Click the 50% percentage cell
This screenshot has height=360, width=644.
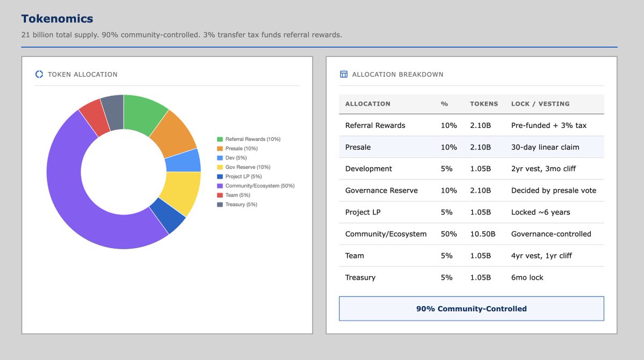tap(448, 234)
